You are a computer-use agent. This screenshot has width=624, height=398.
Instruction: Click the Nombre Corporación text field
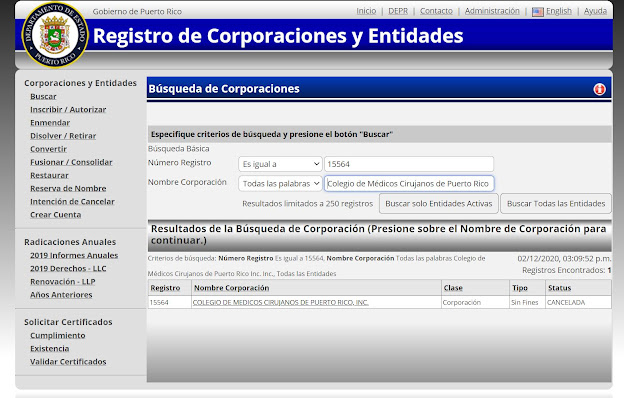pyautogui.click(x=409, y=183)
